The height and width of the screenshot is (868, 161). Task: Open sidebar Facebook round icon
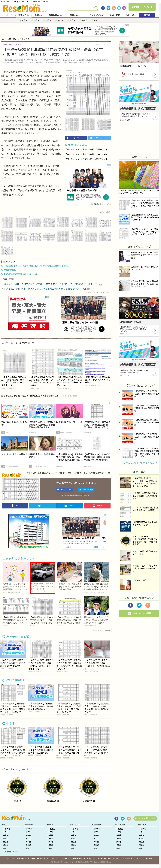130,605
